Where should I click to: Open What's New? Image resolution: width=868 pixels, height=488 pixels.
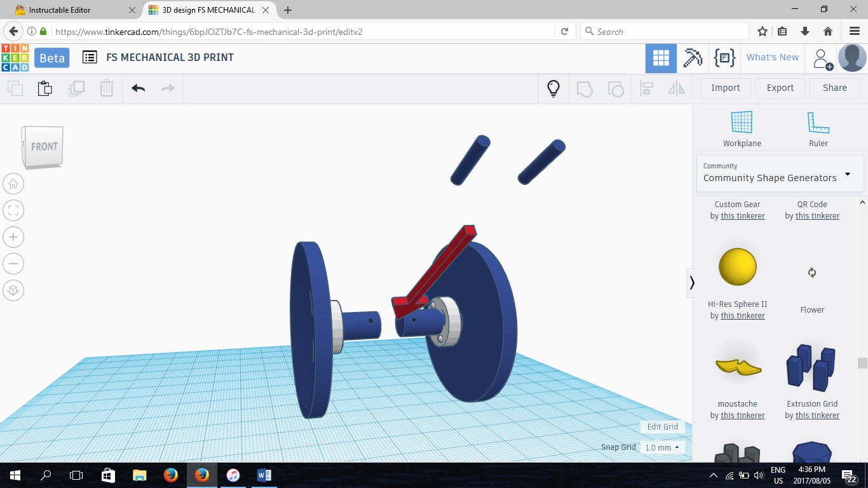773,57
